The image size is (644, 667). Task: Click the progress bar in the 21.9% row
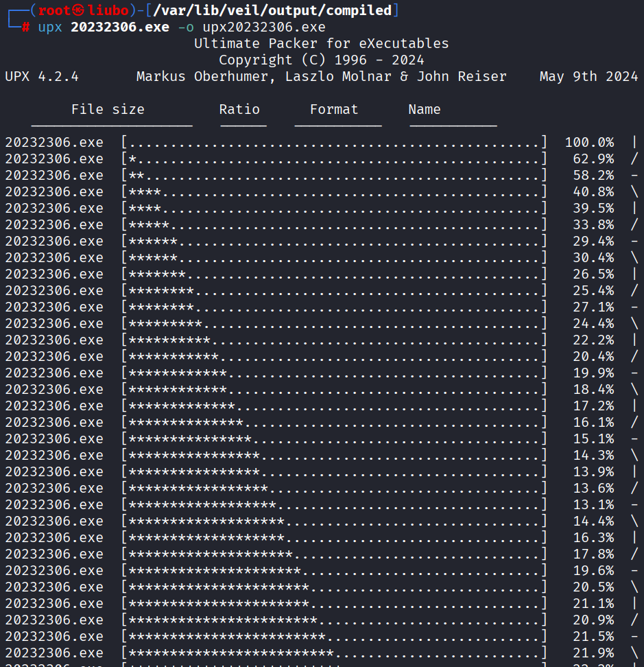[x=334, y=653]
